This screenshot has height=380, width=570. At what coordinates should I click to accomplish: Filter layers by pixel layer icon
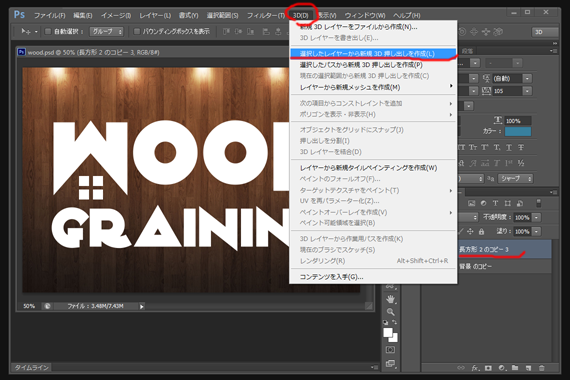click(x=471, y=203)
